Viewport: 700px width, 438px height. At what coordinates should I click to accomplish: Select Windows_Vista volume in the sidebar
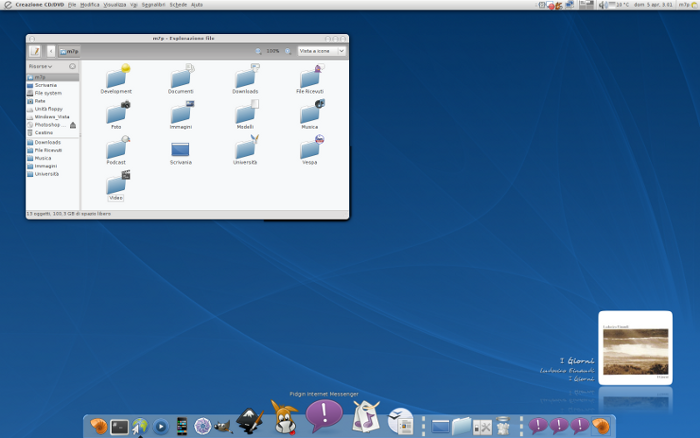point(53,117)
